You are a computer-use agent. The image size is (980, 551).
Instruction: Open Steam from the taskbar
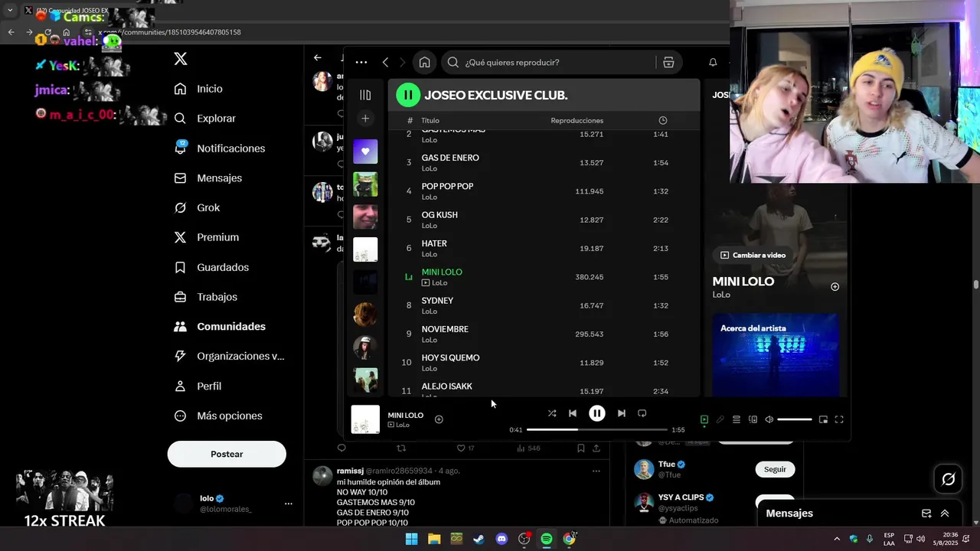479,539
